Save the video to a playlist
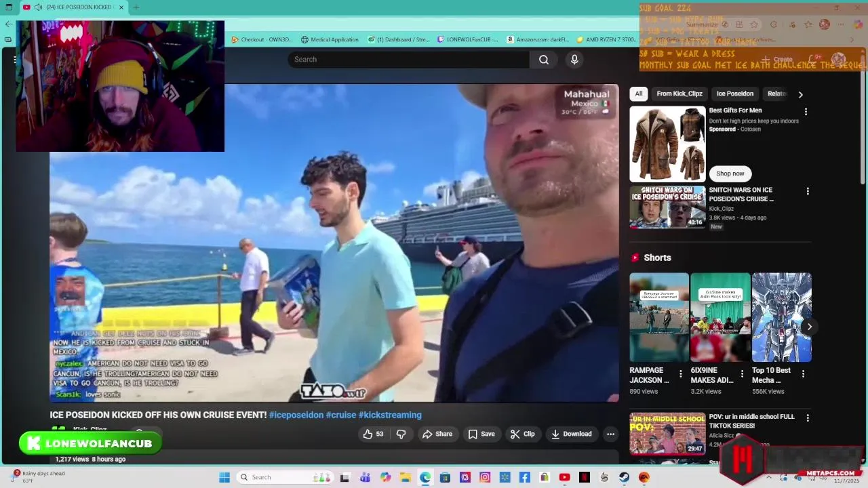This screenshot has height=488, width=868. [481, 434]
